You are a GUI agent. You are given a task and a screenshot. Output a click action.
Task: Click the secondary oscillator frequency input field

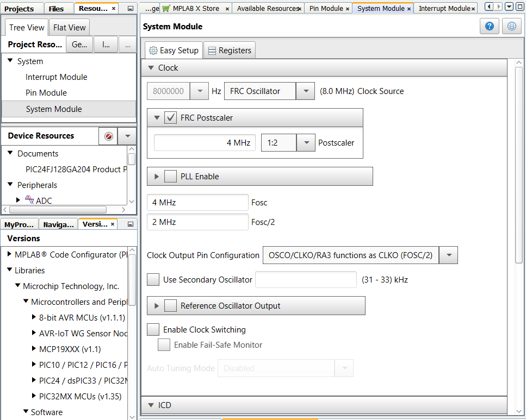[x=305, y=280]
